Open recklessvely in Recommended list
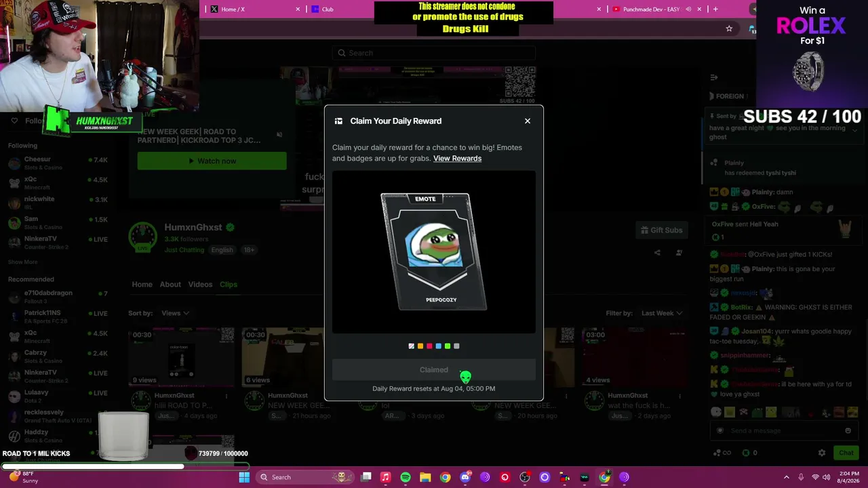Screen dimensions: 868x488 58,415
